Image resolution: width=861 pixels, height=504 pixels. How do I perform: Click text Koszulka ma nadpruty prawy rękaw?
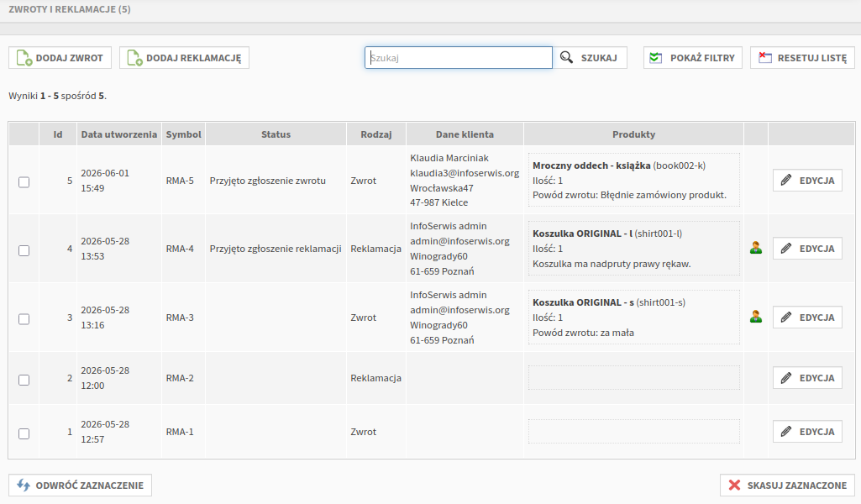click(612, 264)
